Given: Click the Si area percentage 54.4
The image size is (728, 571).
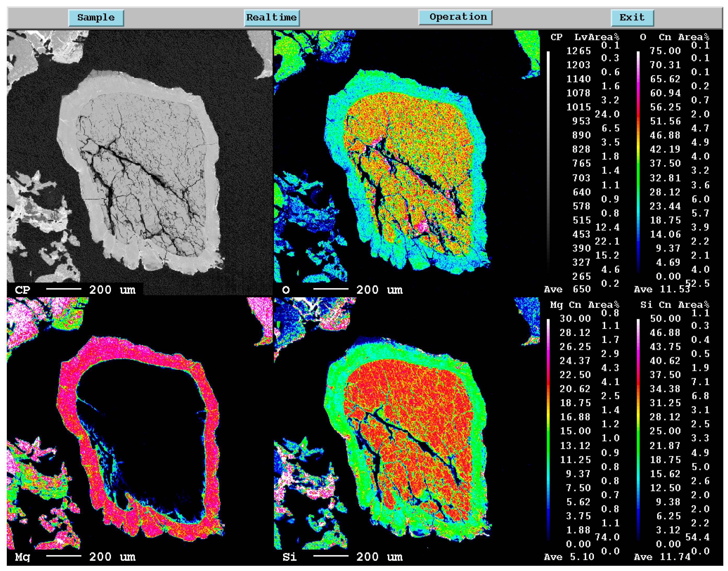Looking at the screenshot, I should coord(697,537).
